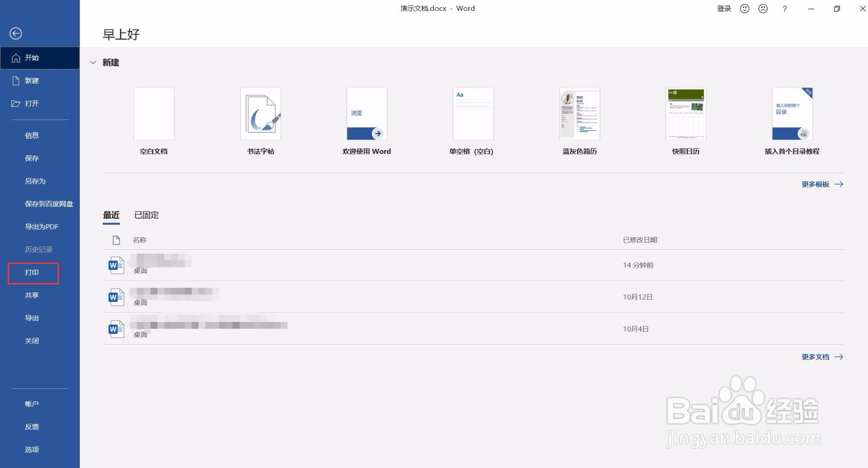
Task: Click the 14 分钟前 date cell
Action: click(x=638, y=265)
